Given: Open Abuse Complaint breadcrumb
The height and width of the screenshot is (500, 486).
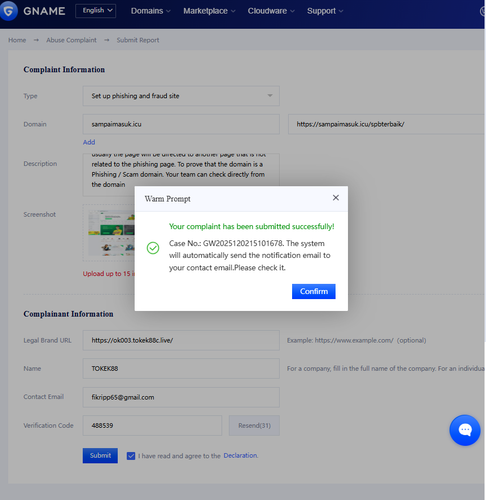Looking at the screenshot, I should [71, 40].
